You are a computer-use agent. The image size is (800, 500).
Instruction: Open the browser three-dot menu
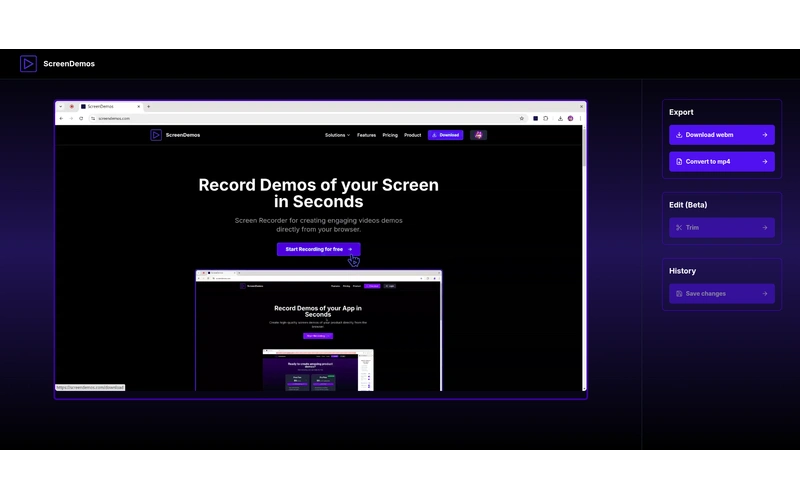coord(580,118)
